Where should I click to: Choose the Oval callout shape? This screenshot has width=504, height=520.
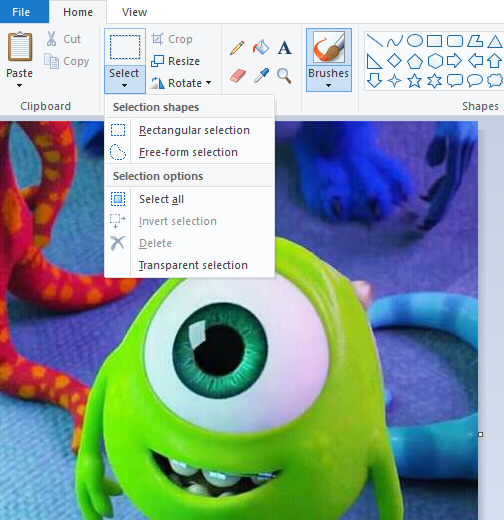tap(475, 81)
